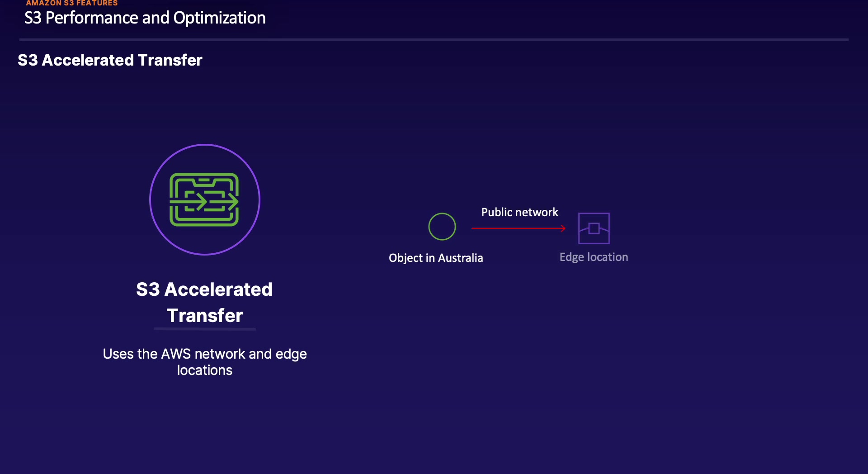Select "Uses the AWS network and edge" text line

204,354
